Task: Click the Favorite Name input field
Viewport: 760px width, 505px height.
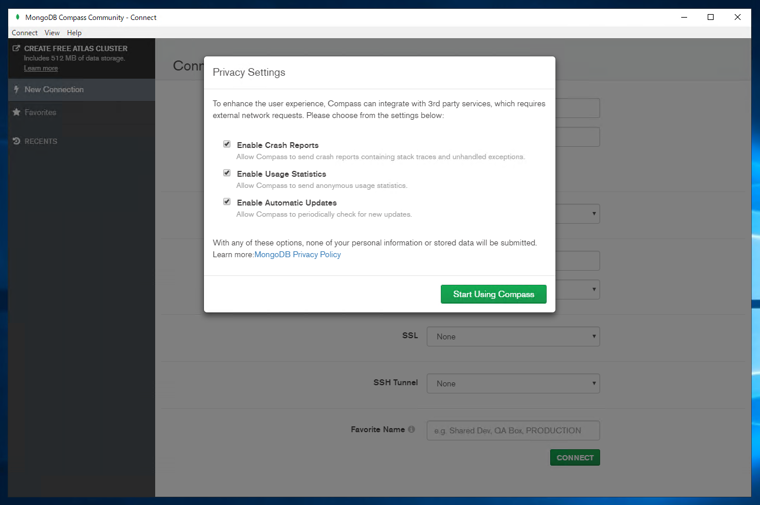Action: 513,430
